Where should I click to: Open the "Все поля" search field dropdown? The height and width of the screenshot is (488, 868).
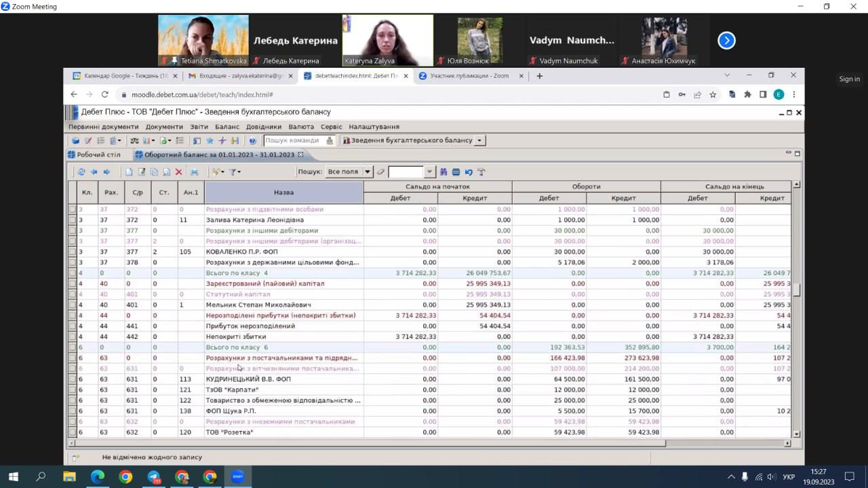click(367, 172)
